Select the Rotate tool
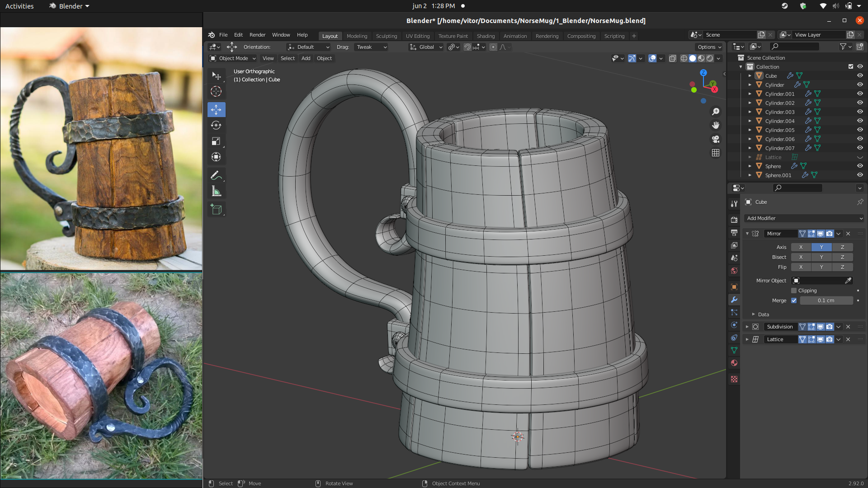The width and height of the screenshot is (868, 488). tap(216, 125)
